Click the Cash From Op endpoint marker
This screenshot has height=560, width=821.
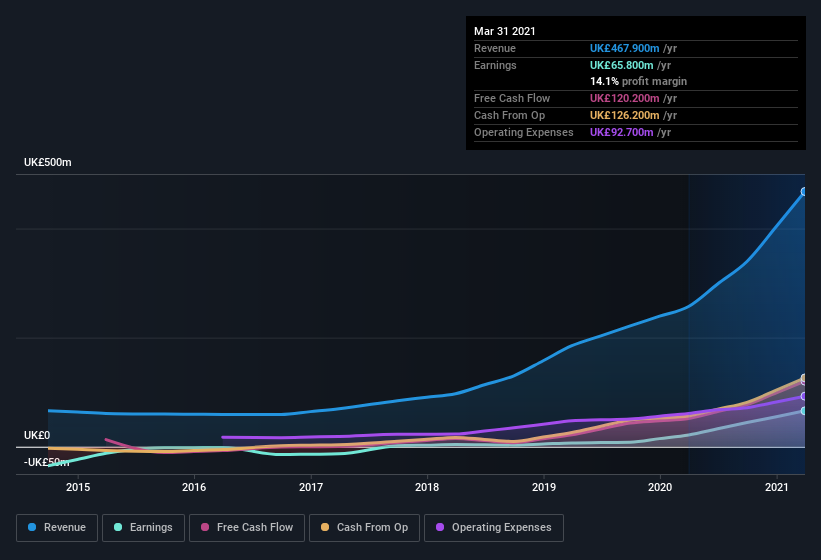coord(804,377)
